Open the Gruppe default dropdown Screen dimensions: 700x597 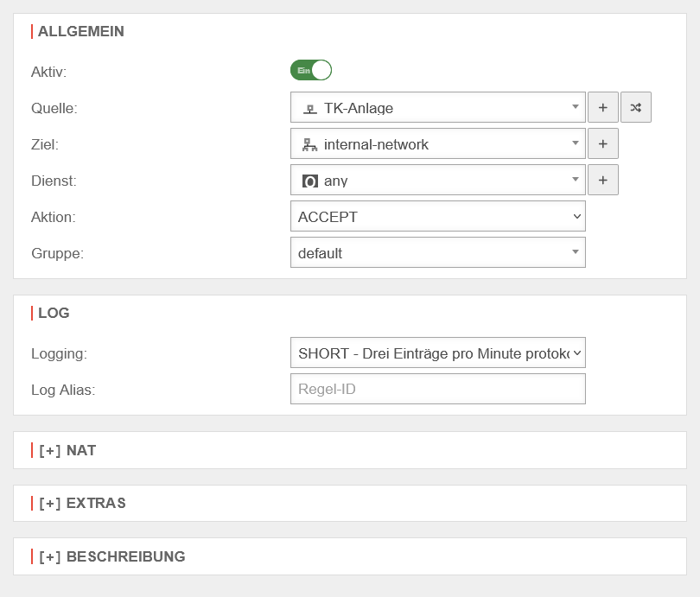[438, 253]
